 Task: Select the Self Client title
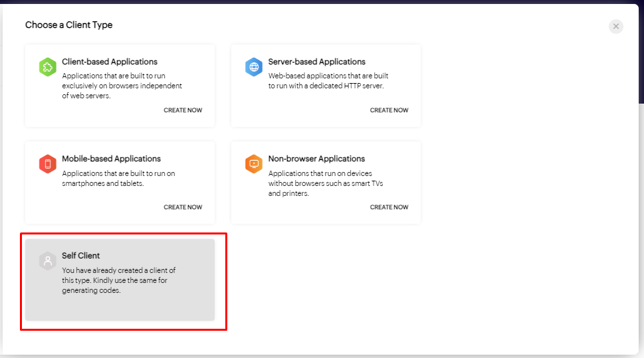click(x=80, y=256)
